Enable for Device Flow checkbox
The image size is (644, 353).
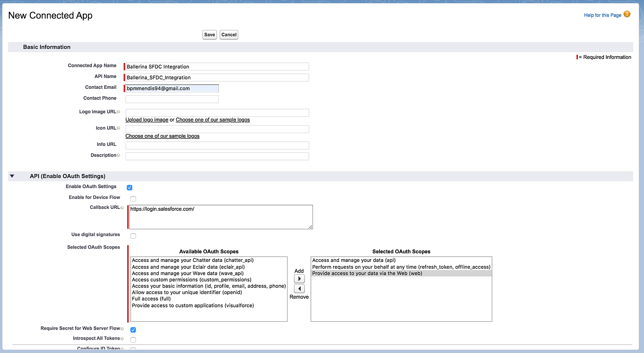(x=133, y=198)
